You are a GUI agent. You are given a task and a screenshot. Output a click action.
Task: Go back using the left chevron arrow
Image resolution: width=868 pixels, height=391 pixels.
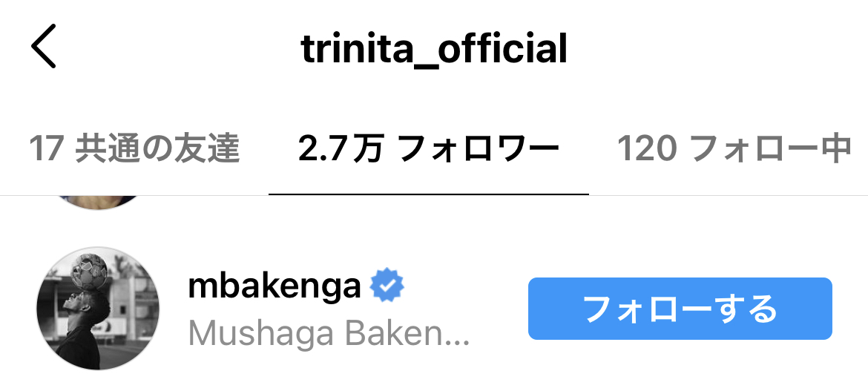[43, 46]
